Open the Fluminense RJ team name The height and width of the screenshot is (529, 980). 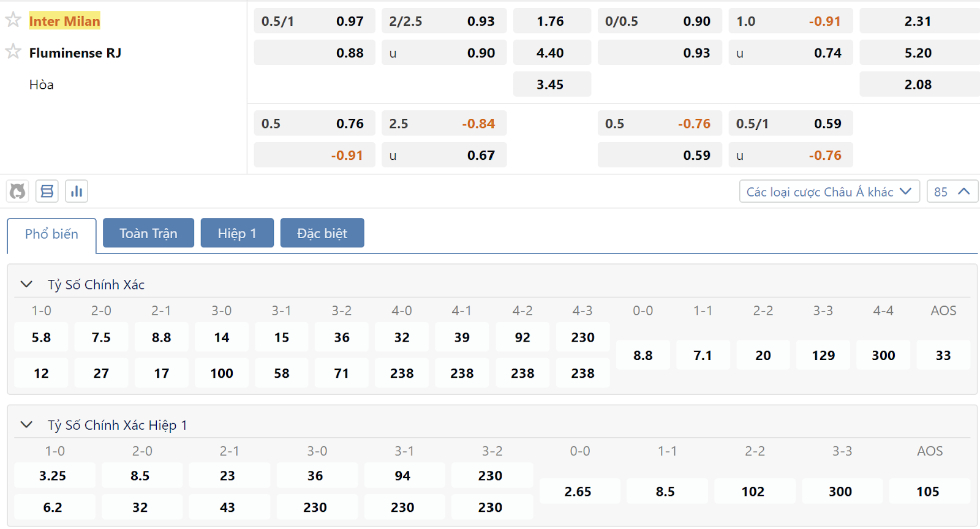pyautogui.click(x=75, y=53)
